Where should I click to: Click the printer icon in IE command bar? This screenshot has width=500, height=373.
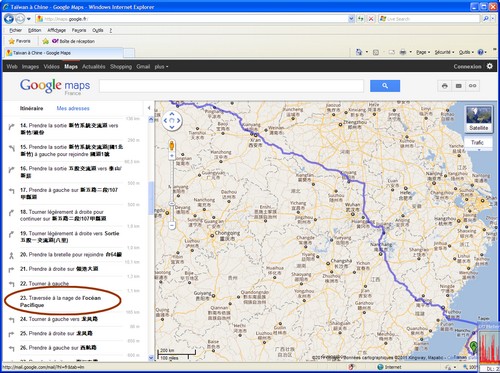[403, 52]
